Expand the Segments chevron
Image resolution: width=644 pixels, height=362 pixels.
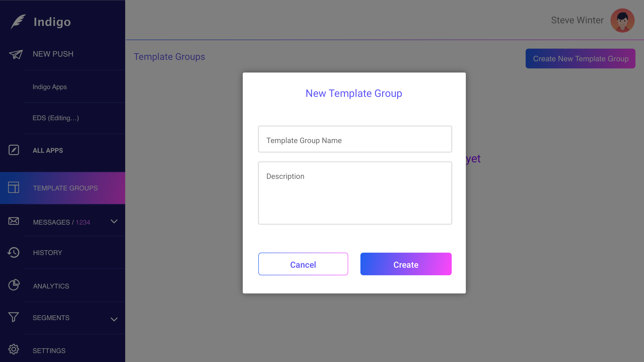[x=114, y=319]
